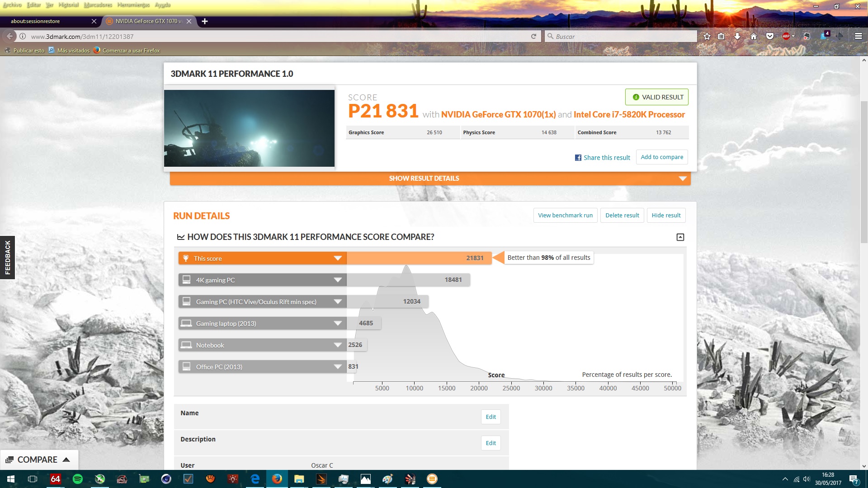
Task: Click the page vertical scrollbar thumb
Action: point(864,173)
